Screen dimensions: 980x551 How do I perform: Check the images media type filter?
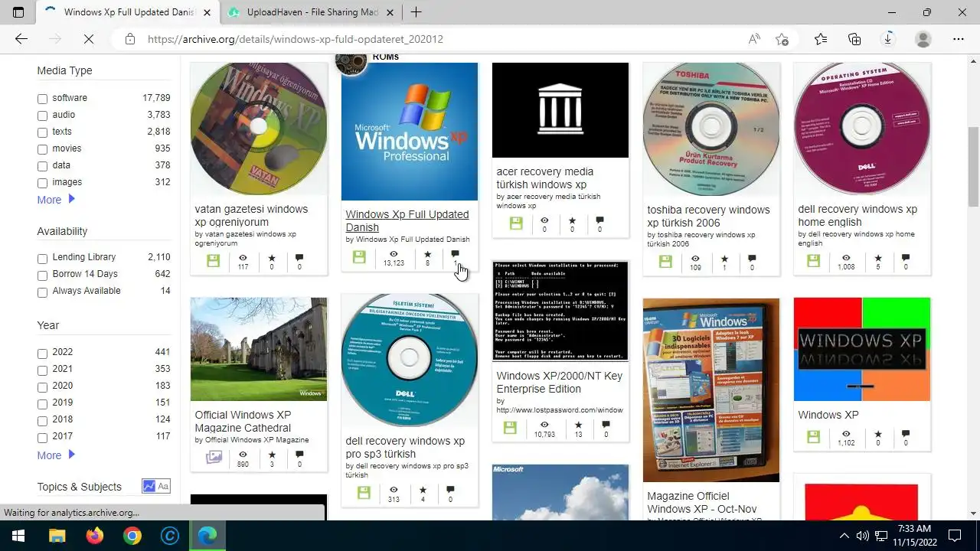[x=42, y=183]
